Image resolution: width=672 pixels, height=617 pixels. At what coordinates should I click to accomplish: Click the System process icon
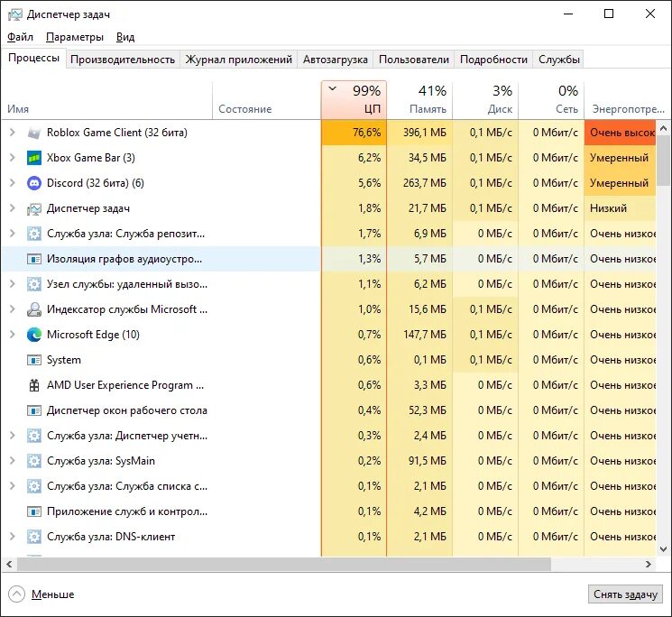coord(34,360)
